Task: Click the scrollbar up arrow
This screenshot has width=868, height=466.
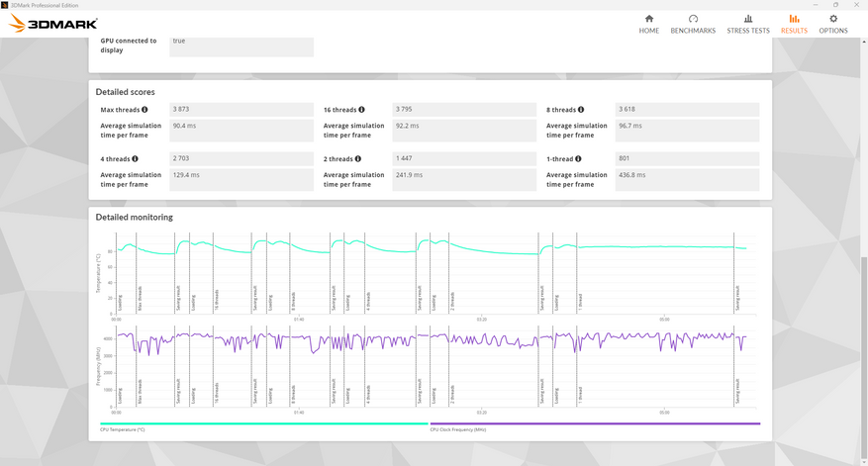Action: 864,41
